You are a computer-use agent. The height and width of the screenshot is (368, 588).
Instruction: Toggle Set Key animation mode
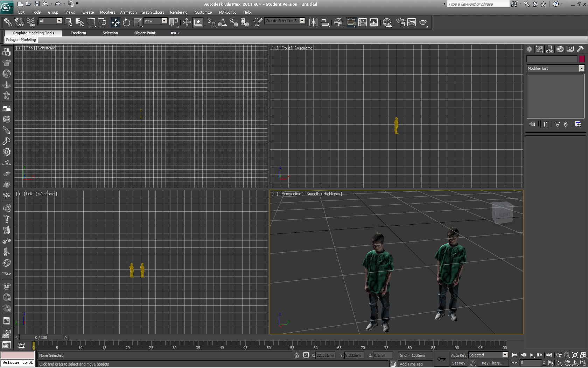click(x=458, y=363)
